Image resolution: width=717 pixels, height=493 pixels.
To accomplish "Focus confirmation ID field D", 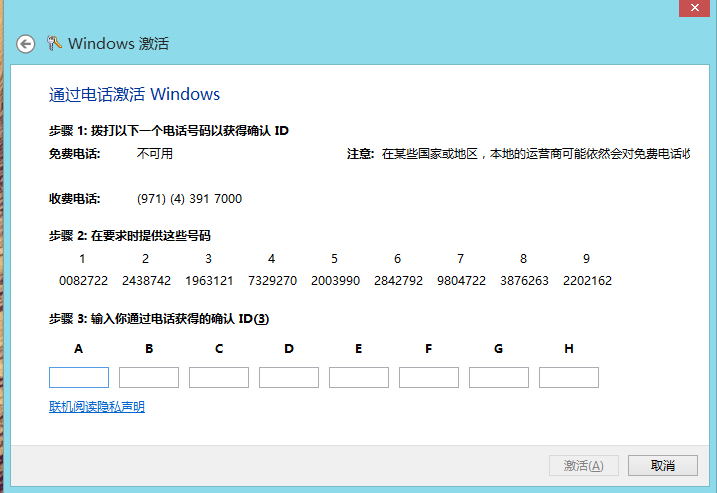I will 289,377.
